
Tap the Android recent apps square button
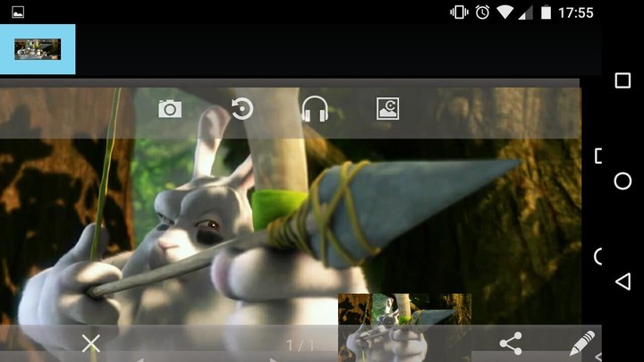(x=623, y=80)
